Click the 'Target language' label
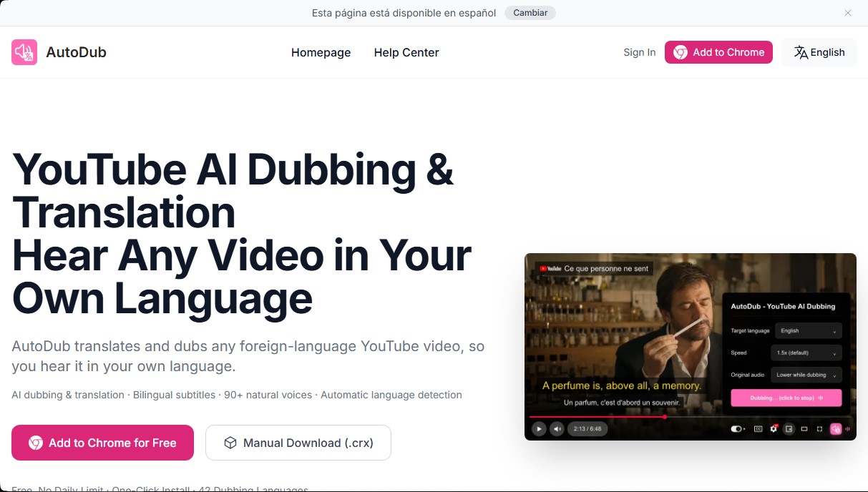The width and height of the screenshot is (868, 492). [750, 331]
